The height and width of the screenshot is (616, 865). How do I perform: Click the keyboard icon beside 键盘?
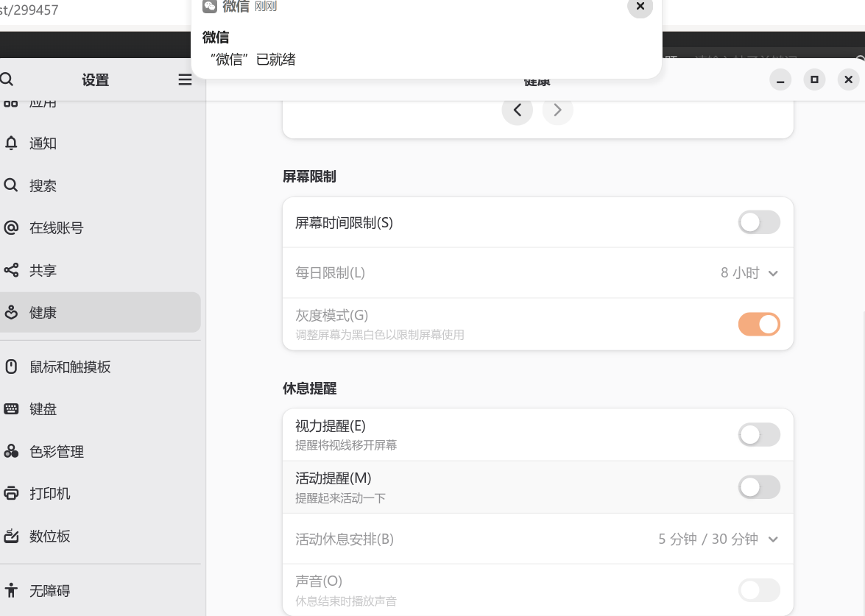(11, 408)
